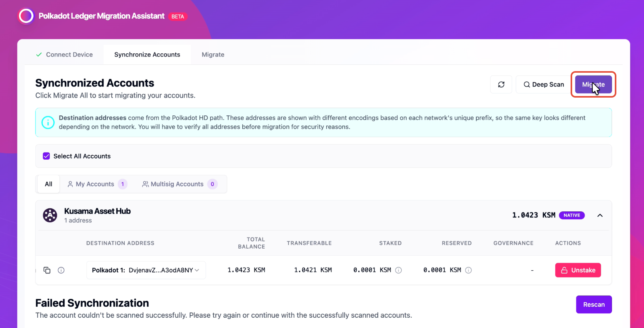This screenshot has height=328, width=644.
Task: Click the purple Migrate button
Action: point(593,85)
